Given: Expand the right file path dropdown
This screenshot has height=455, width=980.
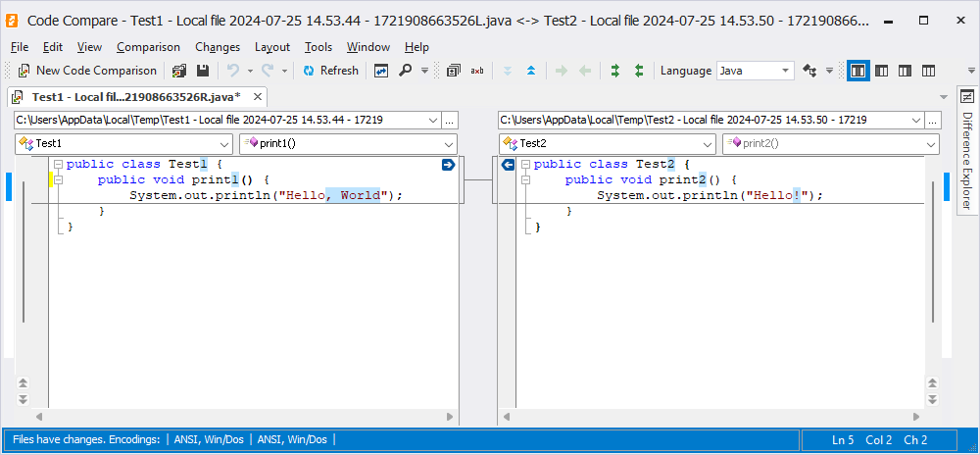Looking at the screenshot, I should [916, 120].
